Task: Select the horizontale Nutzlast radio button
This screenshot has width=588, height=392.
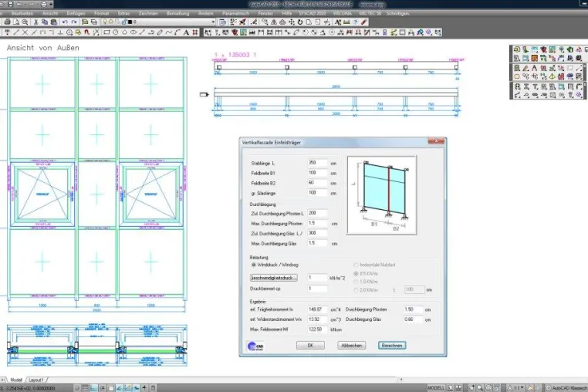Action: click(x=356, y=265)
